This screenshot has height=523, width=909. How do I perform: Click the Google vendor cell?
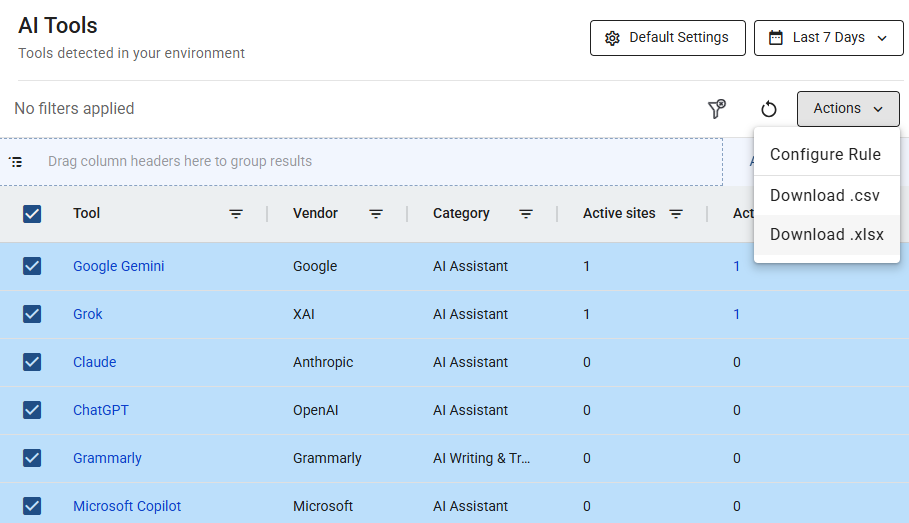coord(315,266)
